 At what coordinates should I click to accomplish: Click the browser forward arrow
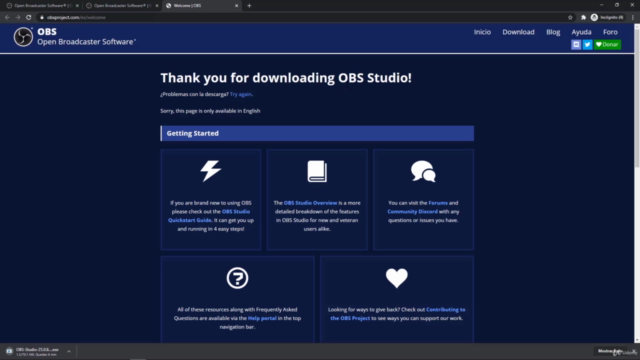(18, 18)
